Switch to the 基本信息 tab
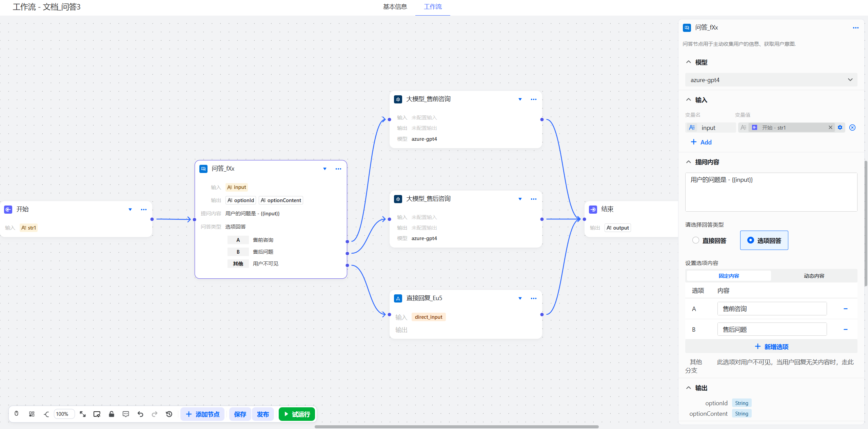 click(x=395, y=7)
